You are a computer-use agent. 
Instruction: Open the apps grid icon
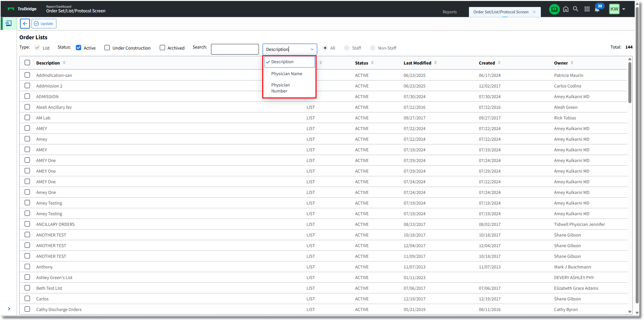tap(587, 9)
